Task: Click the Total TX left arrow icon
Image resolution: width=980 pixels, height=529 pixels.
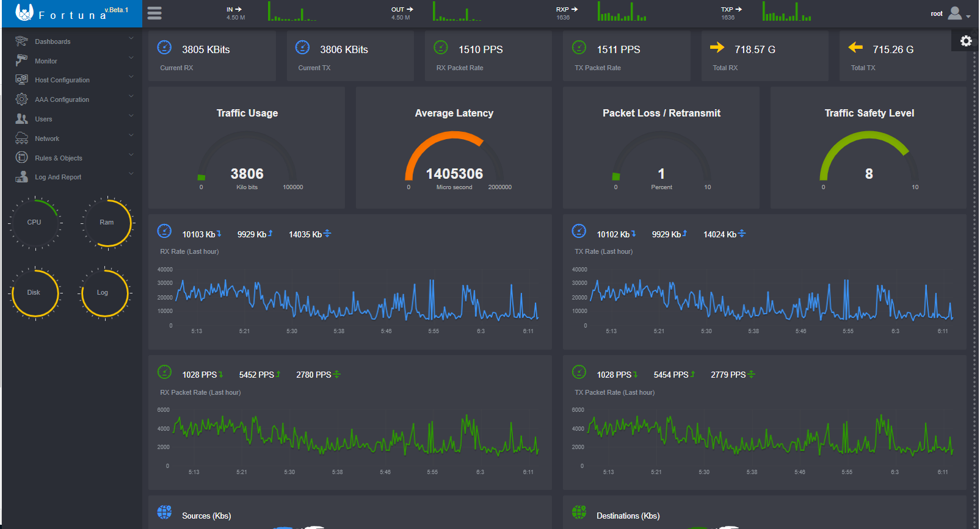Action: (855, 48)
